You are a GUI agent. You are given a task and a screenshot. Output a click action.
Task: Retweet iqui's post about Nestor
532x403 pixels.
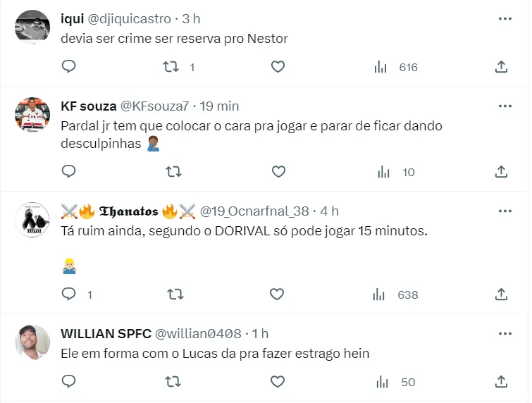click(x=171, y=67)
